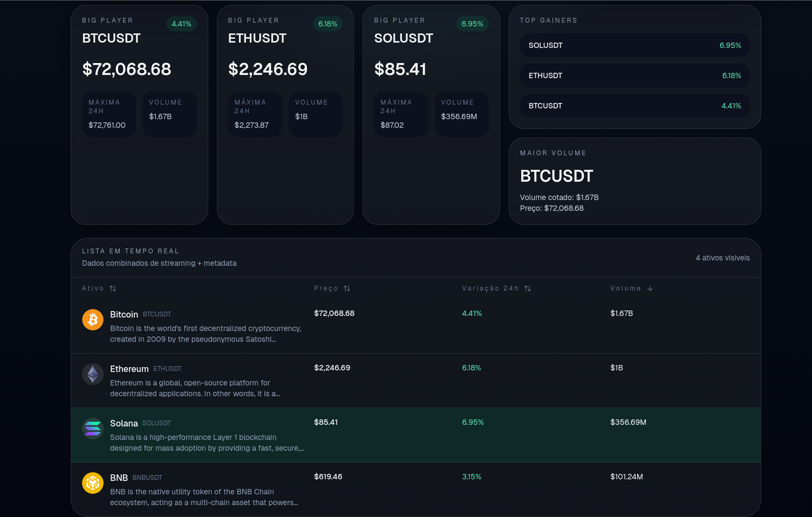812x517 pixels.
Task: Click the $85.41 price in Solana row
Action: click(x=326, y=422)
